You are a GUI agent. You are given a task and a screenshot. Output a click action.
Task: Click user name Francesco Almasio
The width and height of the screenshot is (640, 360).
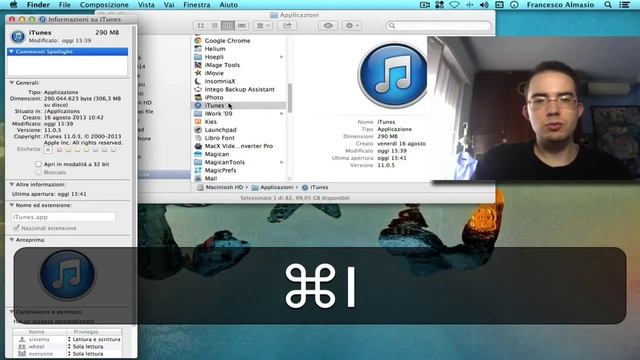(x=560, y=5)
